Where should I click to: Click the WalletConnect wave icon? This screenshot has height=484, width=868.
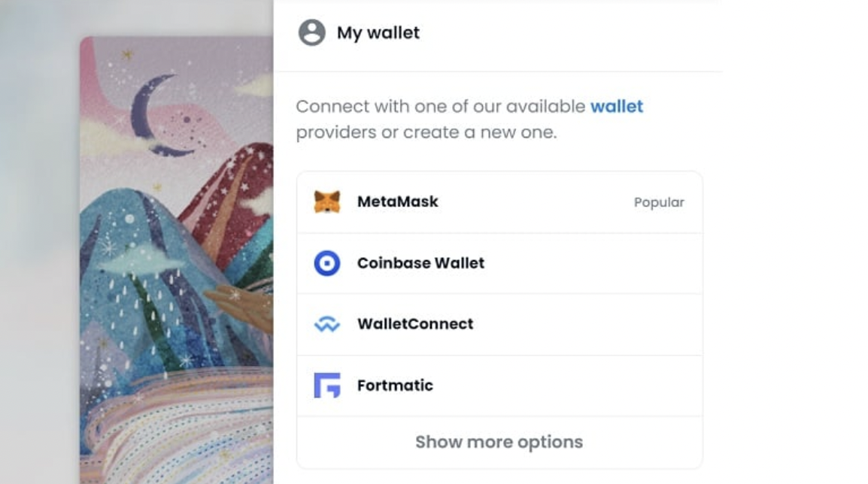(x=327, y=325)
